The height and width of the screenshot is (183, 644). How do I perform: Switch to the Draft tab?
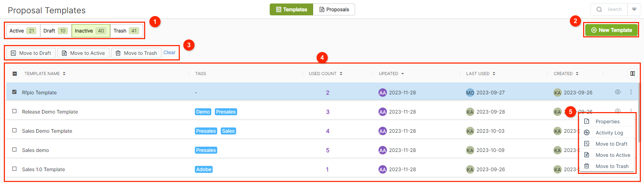pos(56,31)
